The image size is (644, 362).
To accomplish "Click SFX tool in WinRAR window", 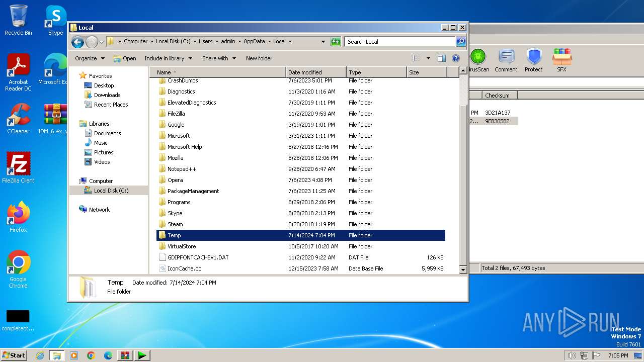I will [562, 61].
